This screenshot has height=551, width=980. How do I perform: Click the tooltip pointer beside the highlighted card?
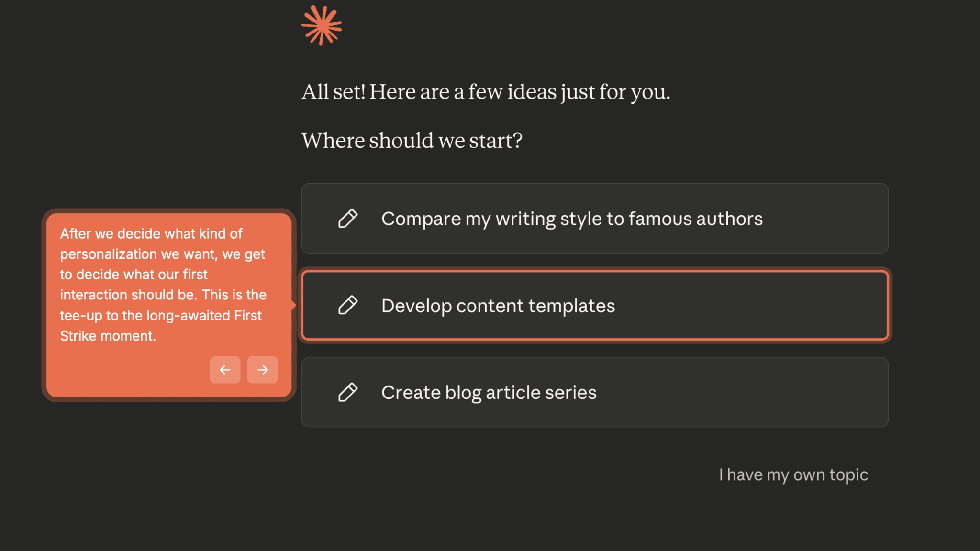(x=294, y=305)
